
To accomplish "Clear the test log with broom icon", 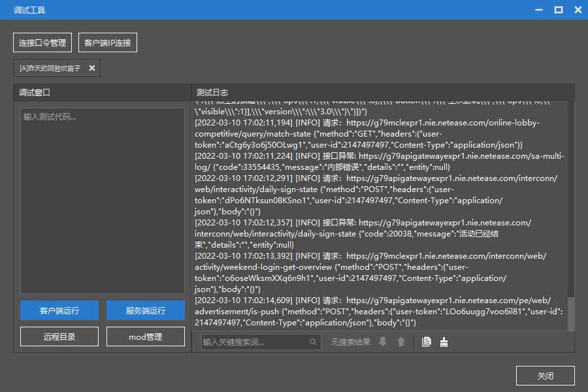I will tap(444, 342).
